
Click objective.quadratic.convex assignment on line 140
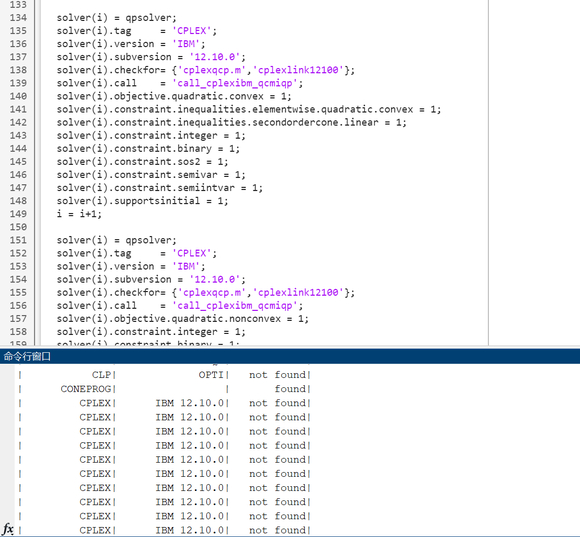pos(174,96)
